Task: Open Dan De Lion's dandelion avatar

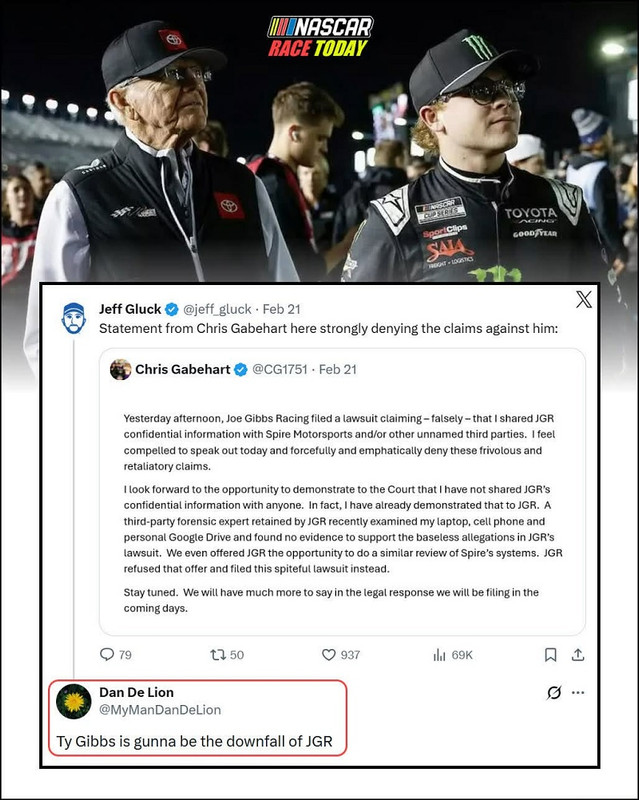Action: (x=73, y=702)
